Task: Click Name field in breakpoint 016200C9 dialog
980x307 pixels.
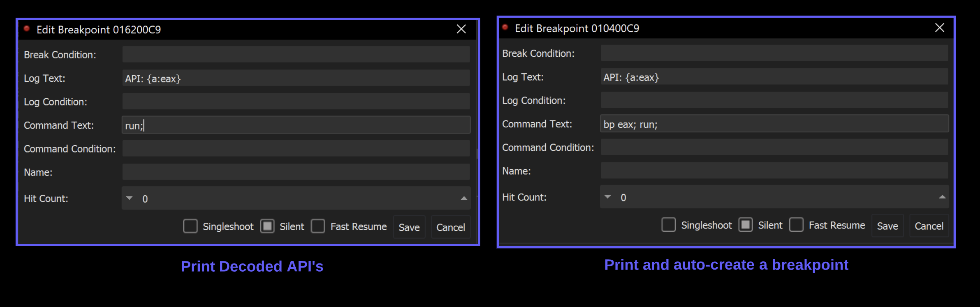Action: point(296,172)
